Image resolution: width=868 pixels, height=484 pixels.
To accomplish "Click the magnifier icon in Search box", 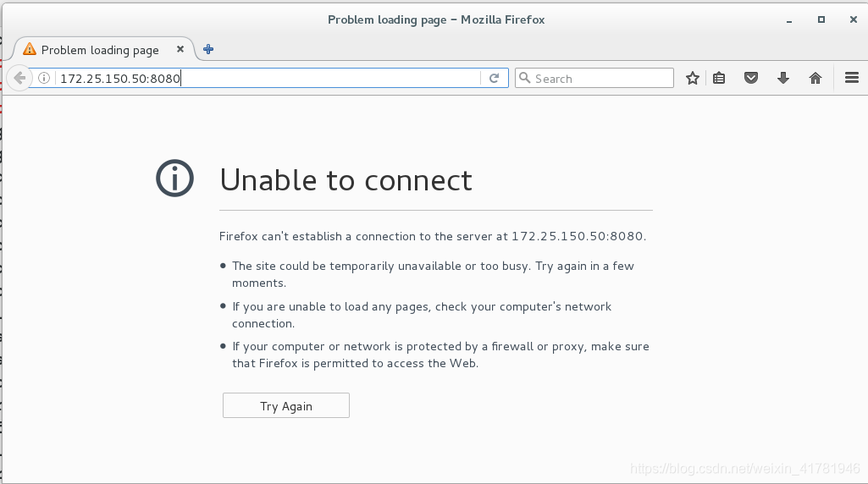I will pyautogui.click(x=524, y=78).
